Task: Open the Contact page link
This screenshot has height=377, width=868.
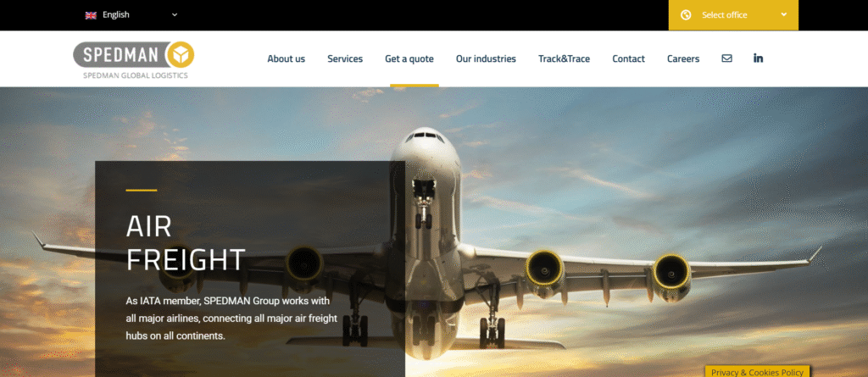Action: 628,58
